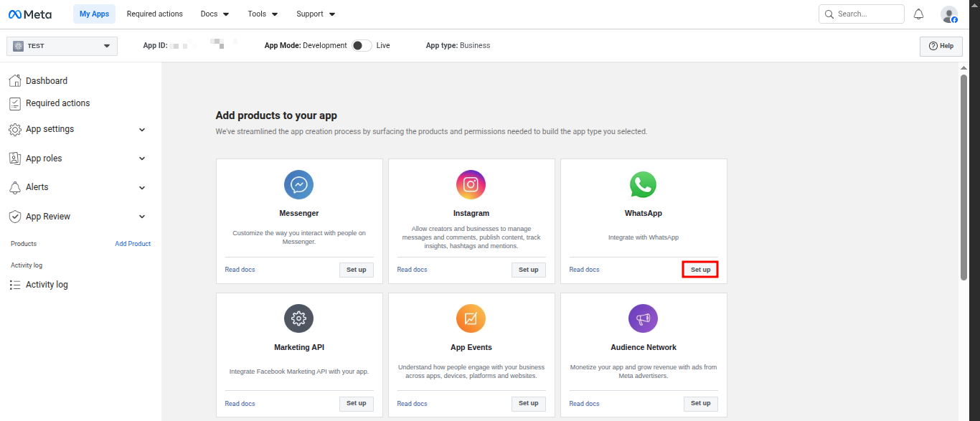The height and width of the screenshot is (421, 980).
Task: Click the Search input field
Action: pos(868,14)
